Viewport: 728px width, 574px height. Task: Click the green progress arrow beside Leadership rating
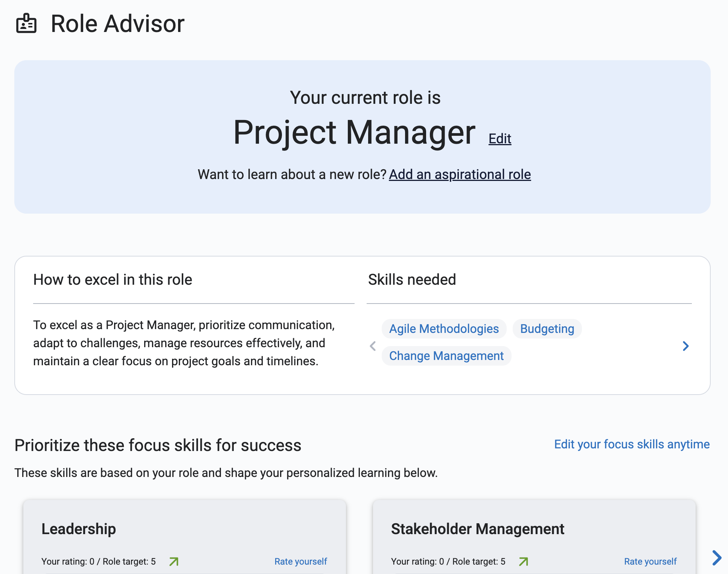coord(174,561)
